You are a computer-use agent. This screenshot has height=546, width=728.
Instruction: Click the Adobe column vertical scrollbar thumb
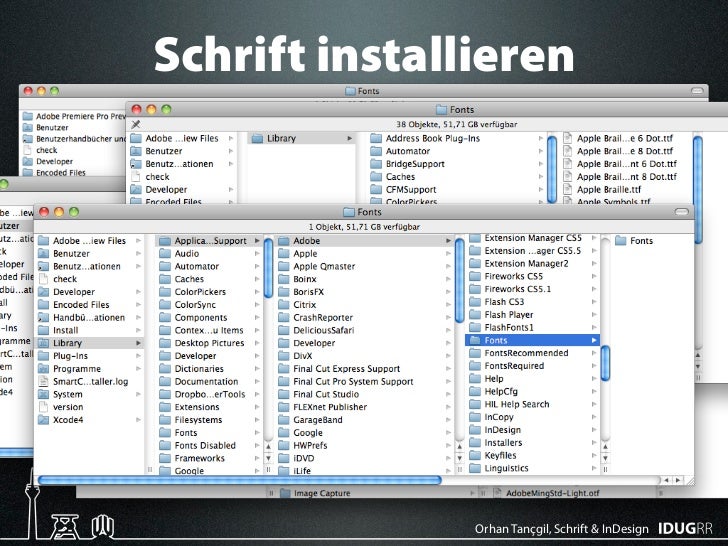pos(605,363)
